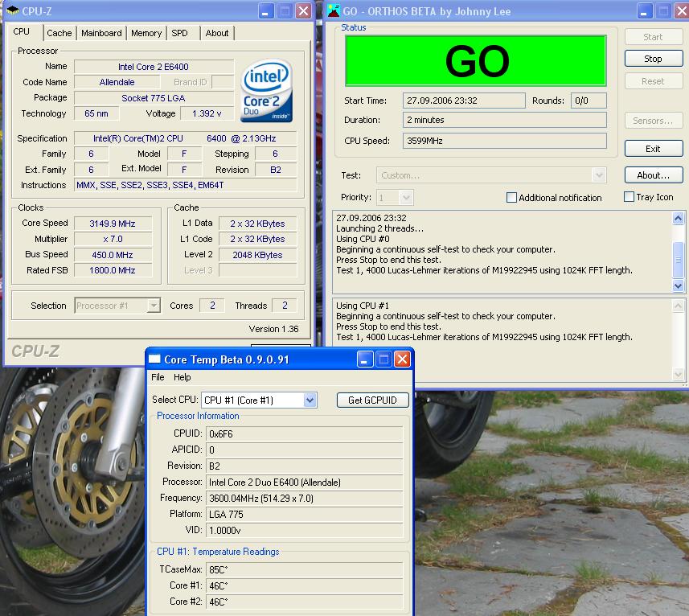Minimize the CPU-Z window
The width and height of the screenshot is (689, 616).
tap(265, 11)
